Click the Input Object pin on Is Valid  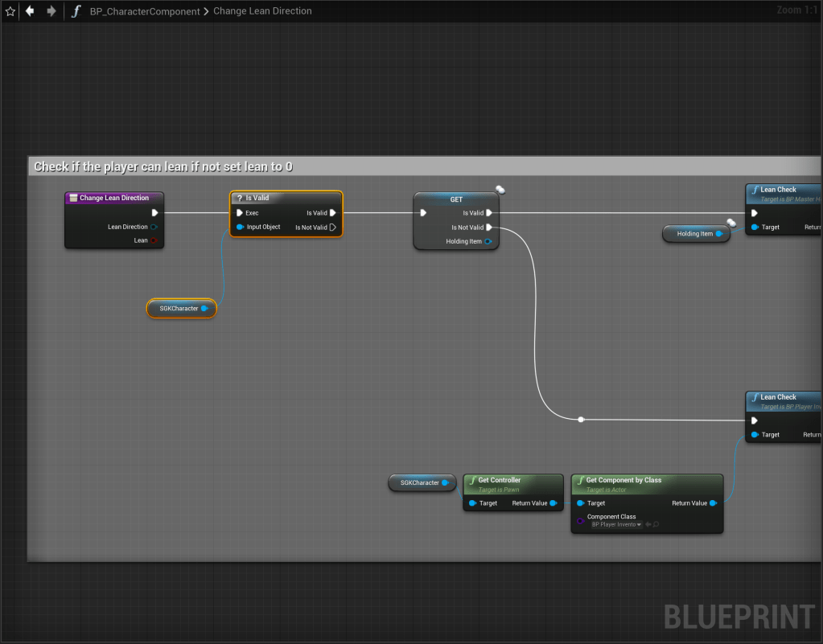coord(240,227)
